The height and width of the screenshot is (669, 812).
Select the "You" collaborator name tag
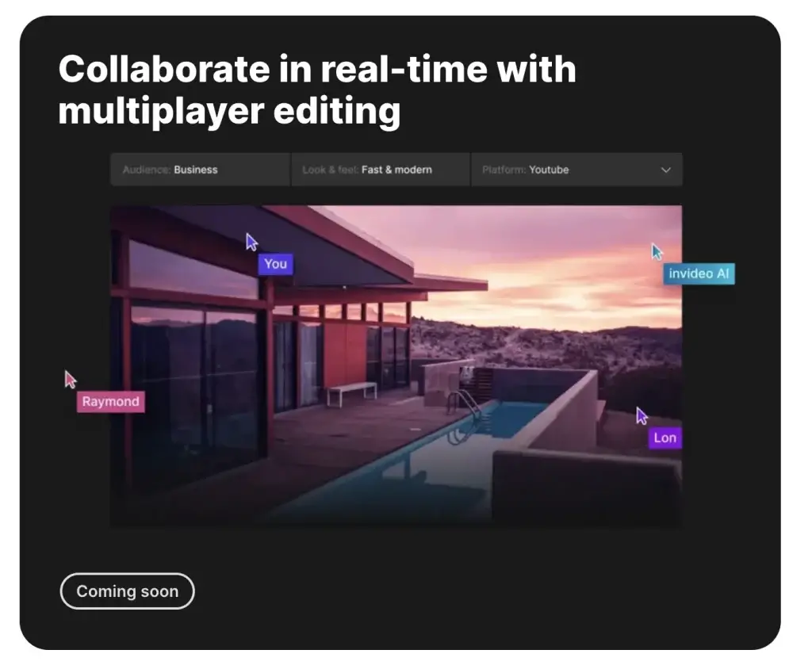tap(275, 264)
